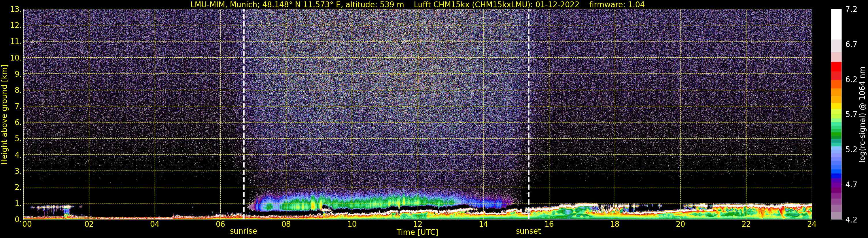Click the time axis tick label '18'
This screenshot has height=238, width=868.
614,224
